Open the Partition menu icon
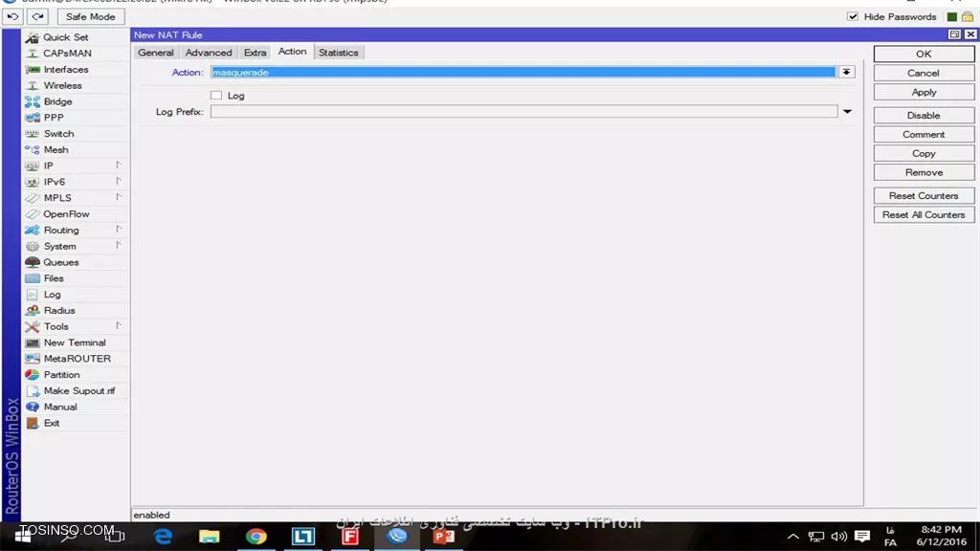 [x=33, y=375]
